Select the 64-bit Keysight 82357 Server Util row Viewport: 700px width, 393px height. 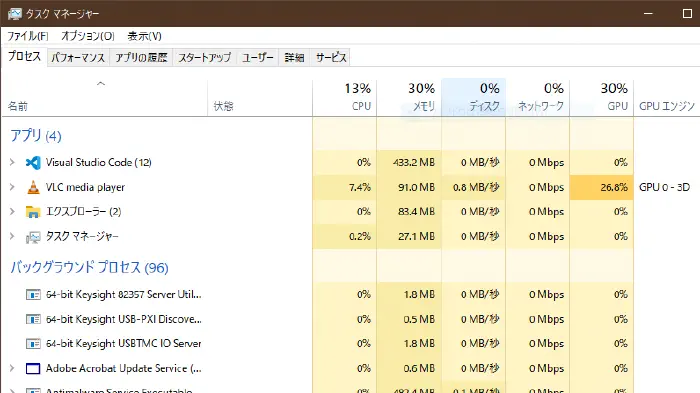tap(124, 295)
